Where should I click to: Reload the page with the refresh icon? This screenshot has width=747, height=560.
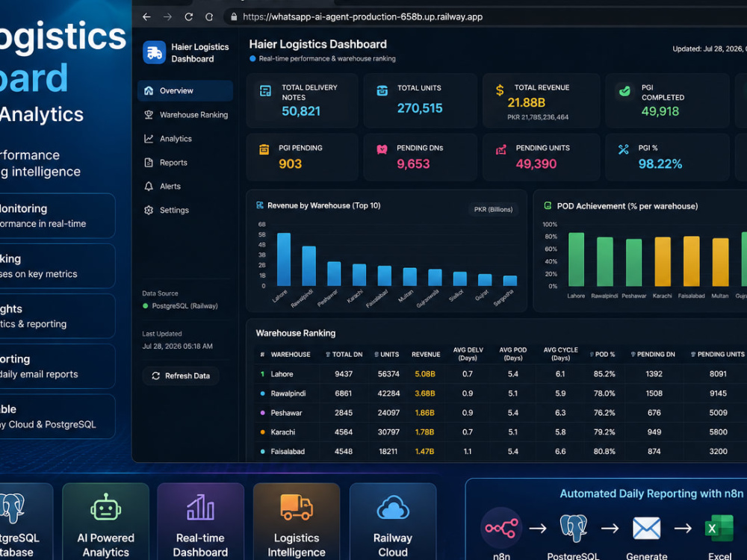pyautogui.click(x=189, y=17)
